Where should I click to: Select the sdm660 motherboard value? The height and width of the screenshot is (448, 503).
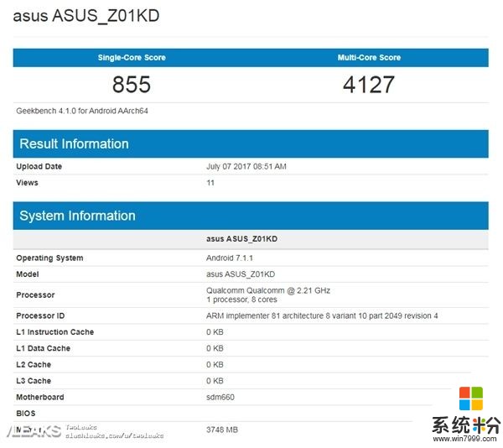pyautogui.click(x=220, y=397)
